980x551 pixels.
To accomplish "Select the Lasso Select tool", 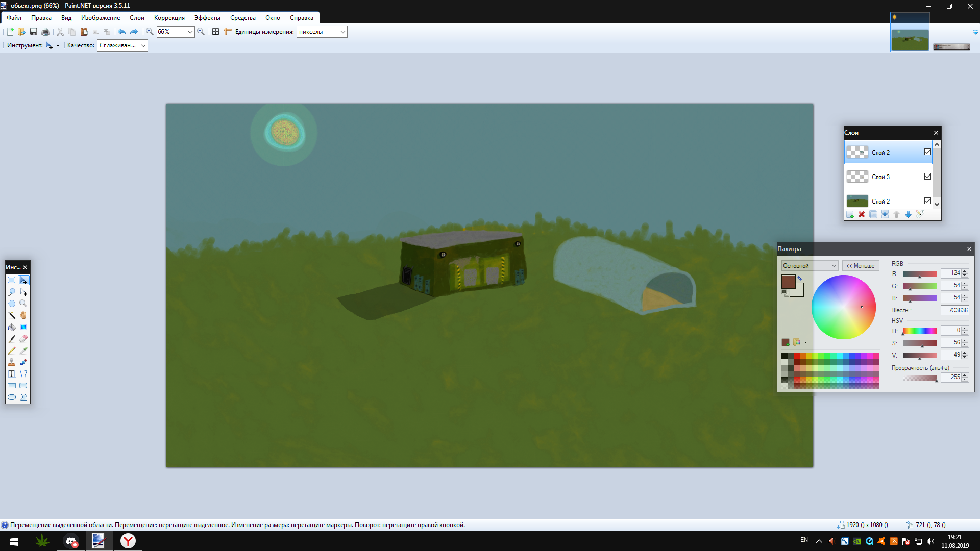I will point(12,292).
